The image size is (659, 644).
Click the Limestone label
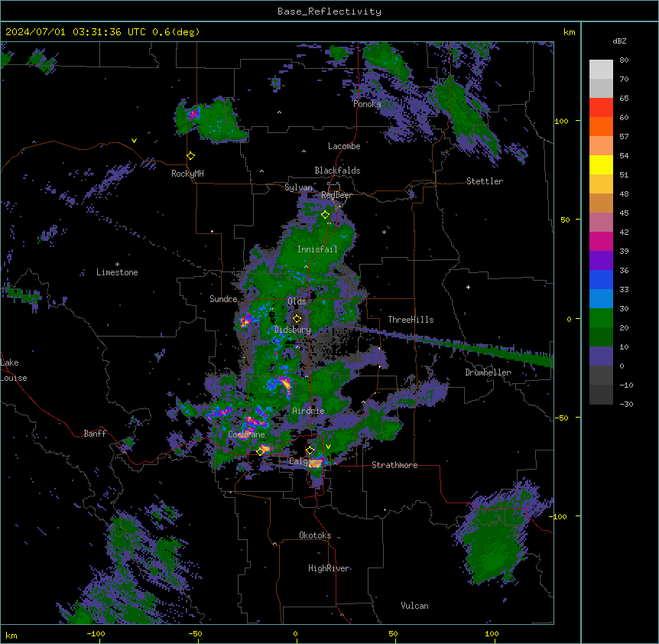coord(117,272)
